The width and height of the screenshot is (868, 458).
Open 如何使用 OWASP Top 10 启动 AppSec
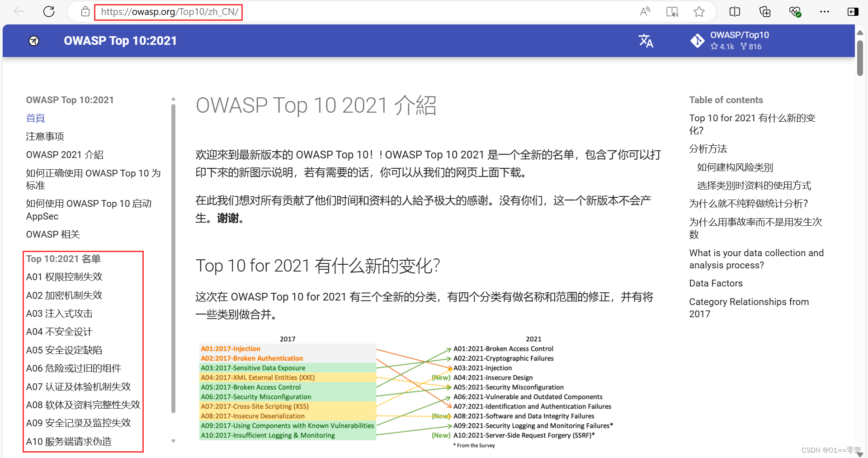click(89, 210)
